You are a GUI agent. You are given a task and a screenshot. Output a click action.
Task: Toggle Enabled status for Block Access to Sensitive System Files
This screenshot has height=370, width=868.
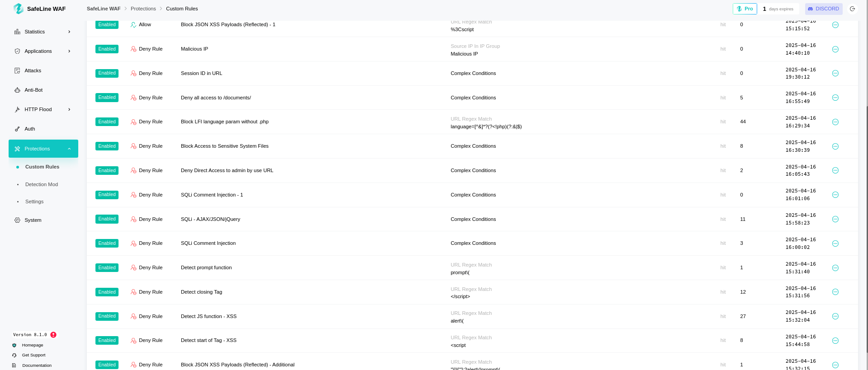pos(107,146)
